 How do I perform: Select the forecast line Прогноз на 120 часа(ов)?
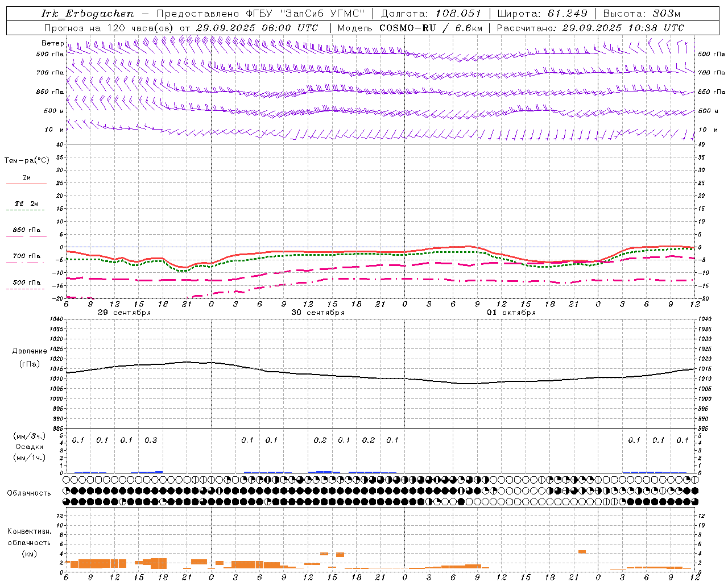109,28
